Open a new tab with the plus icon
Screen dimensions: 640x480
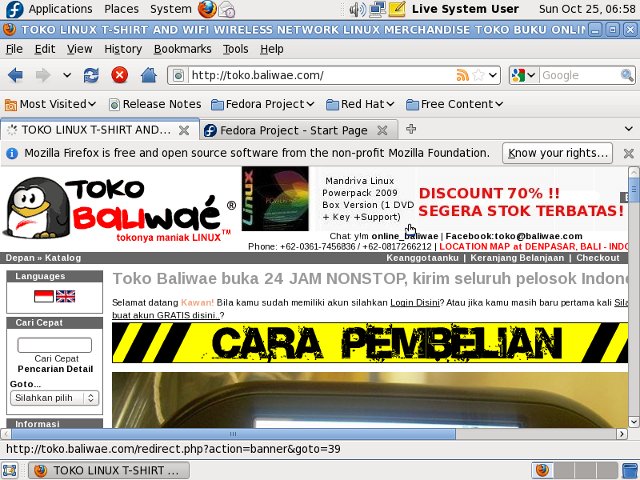[x=411, y=129]
